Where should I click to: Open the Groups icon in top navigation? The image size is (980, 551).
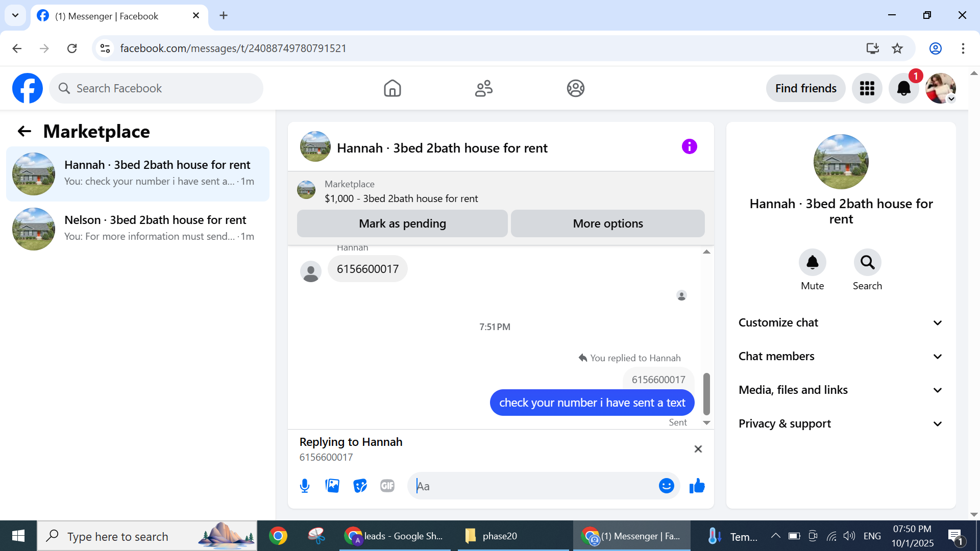(575, 88)
